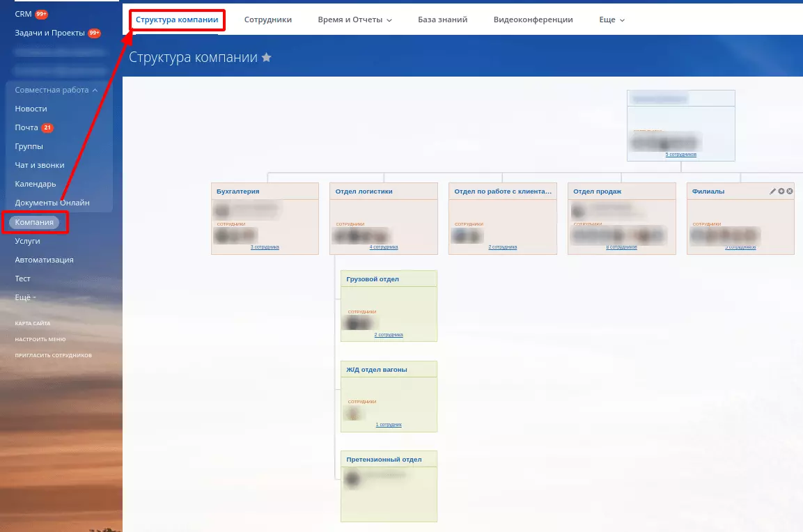Add a subdepartment via plus icon on Филиалы
The height and width of the screenshot is (532, 803).
point(781,191)
